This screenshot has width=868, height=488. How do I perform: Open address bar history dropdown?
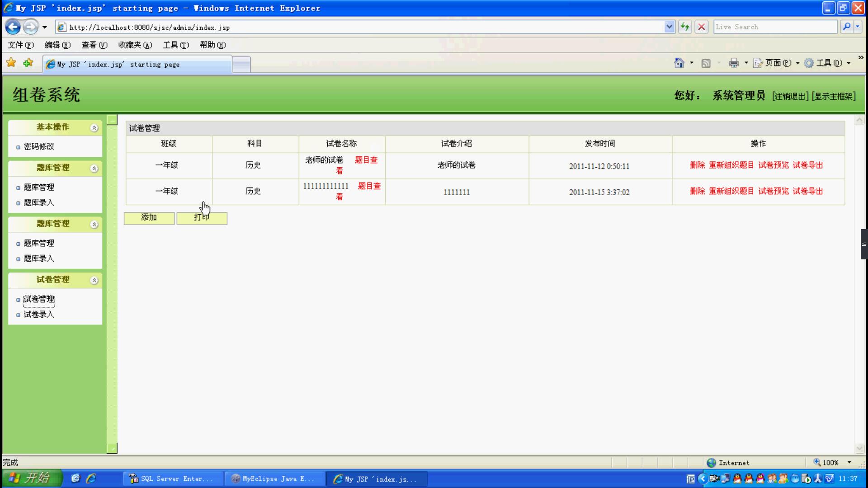(670, 27)
